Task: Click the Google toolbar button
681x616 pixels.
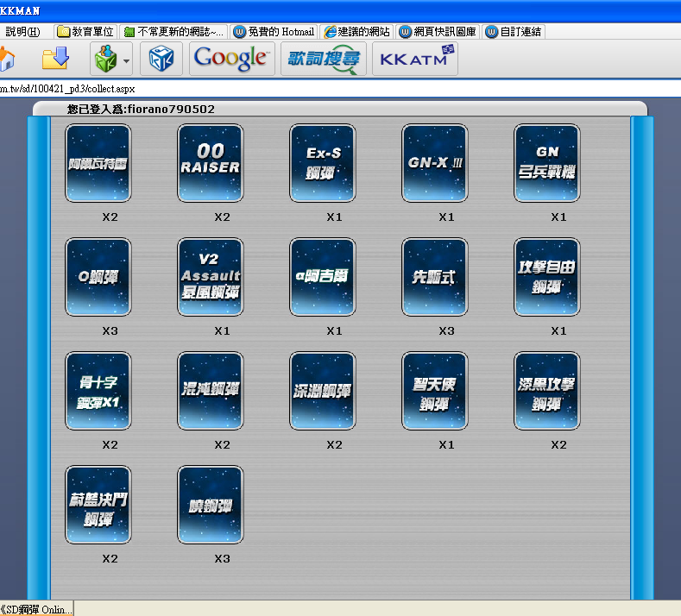Action: click(231, 59)
